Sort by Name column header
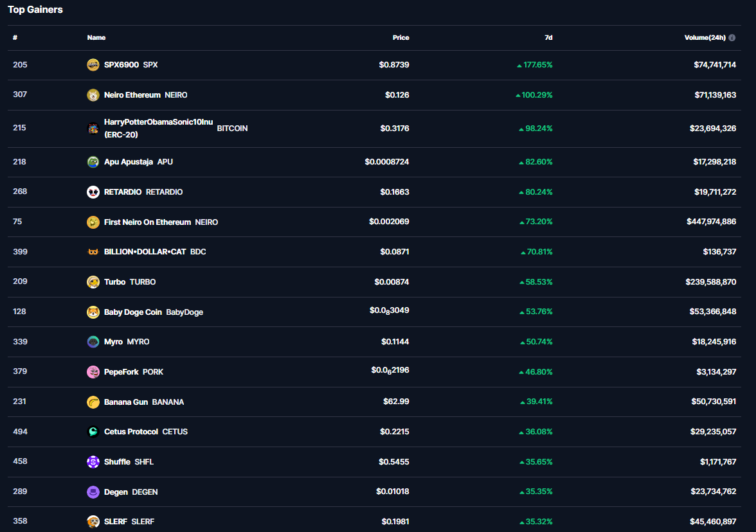The height and width of the screenshot is (532, 756). pos(96,38)
